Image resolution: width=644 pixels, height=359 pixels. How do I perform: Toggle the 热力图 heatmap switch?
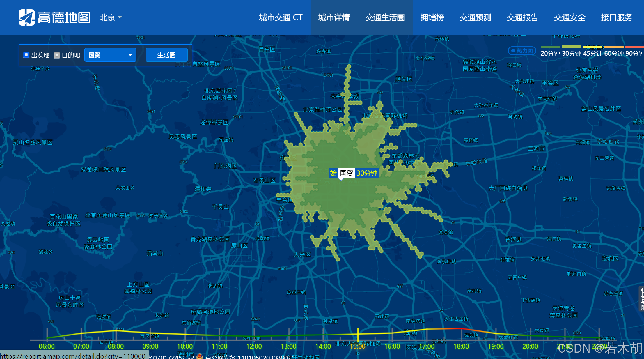tap(522, 51)
